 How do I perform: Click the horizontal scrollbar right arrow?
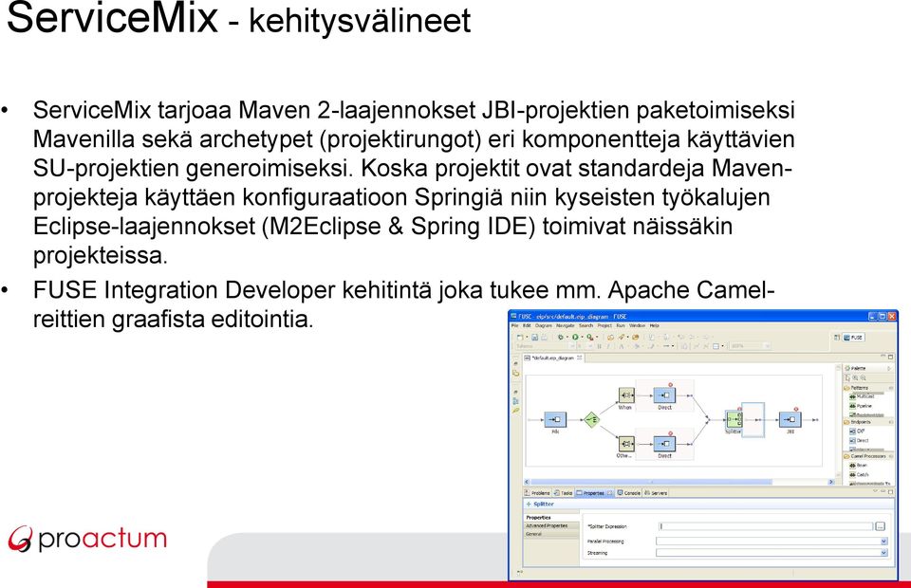pyautogui.click(x=831, y=482)
